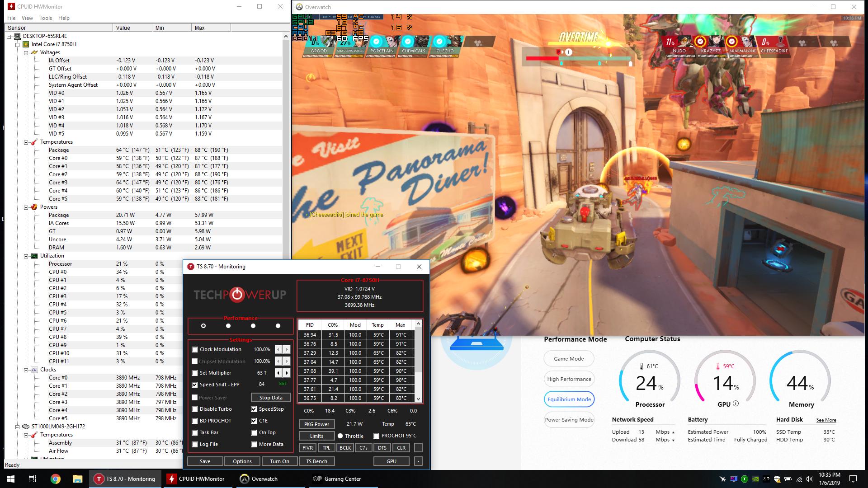Screen dimensions: 868x488
Task: Toggle BD PROCHOT checkbox
Action: (195, 421)
